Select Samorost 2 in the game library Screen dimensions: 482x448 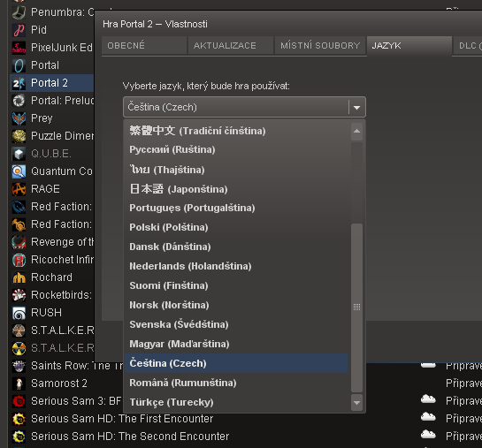(59, 383)
